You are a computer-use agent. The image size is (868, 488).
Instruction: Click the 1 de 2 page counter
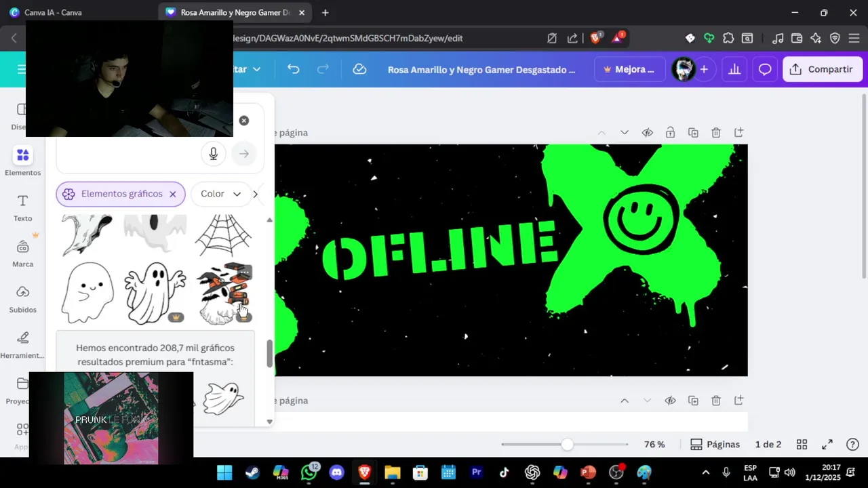(768, 445)
